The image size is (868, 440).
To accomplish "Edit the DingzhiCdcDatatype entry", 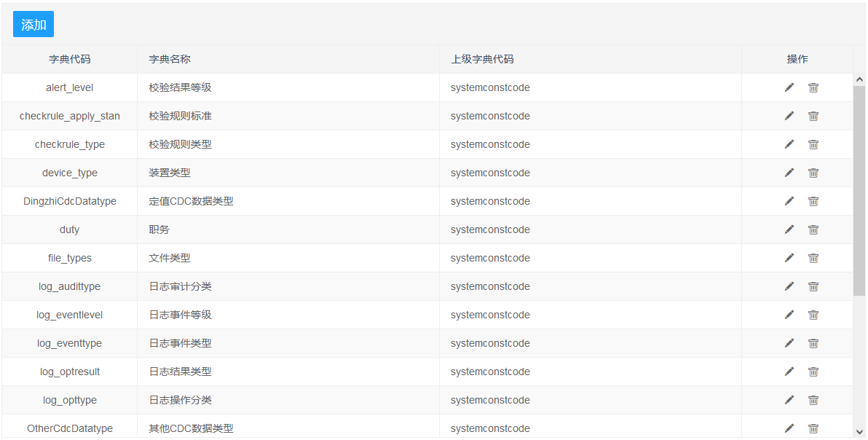I will [789, 201].
